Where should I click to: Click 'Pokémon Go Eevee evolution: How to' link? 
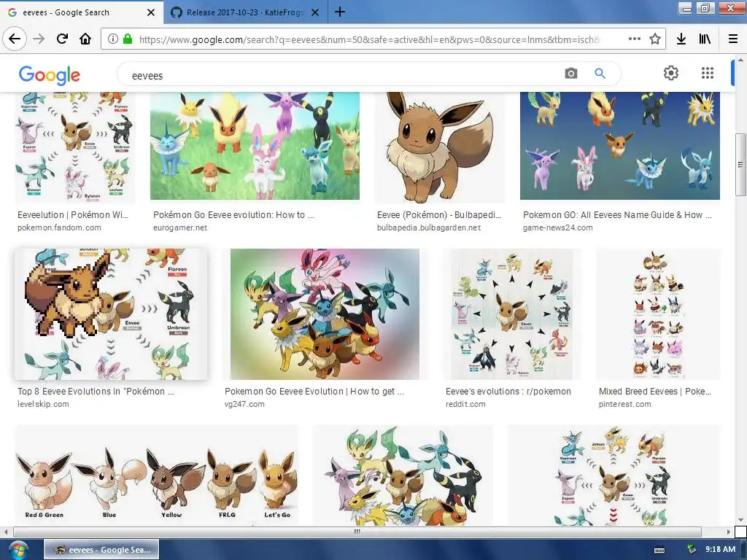(x=233, y=215)
